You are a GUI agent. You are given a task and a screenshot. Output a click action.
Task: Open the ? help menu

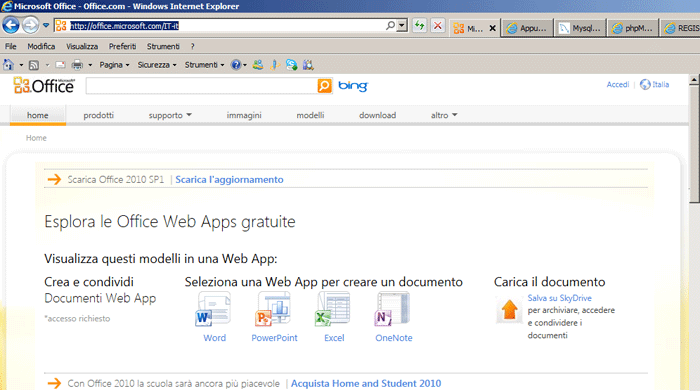coord(192,46)
